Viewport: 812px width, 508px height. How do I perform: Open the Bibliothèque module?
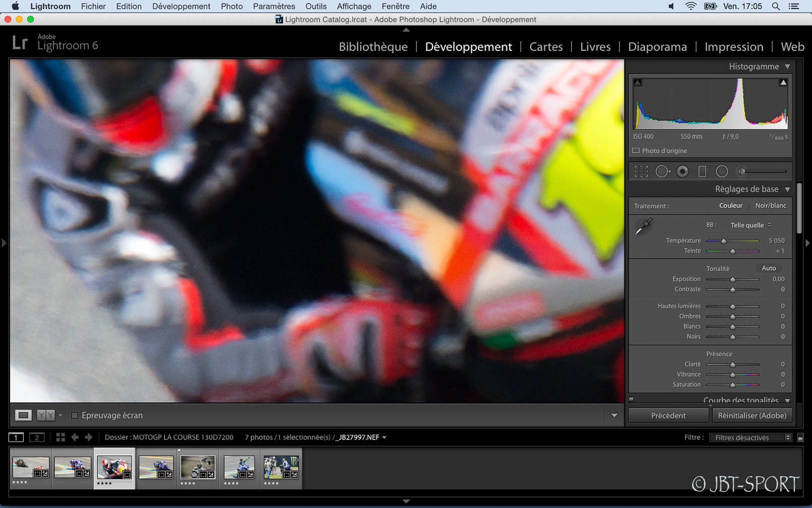pyautogui.click(x=373, y=47)
